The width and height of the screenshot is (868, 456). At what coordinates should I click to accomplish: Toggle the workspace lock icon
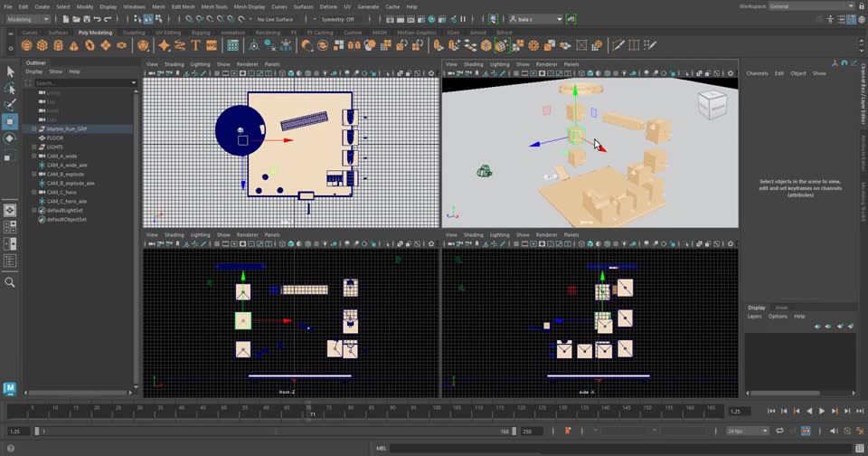point(863,6)
